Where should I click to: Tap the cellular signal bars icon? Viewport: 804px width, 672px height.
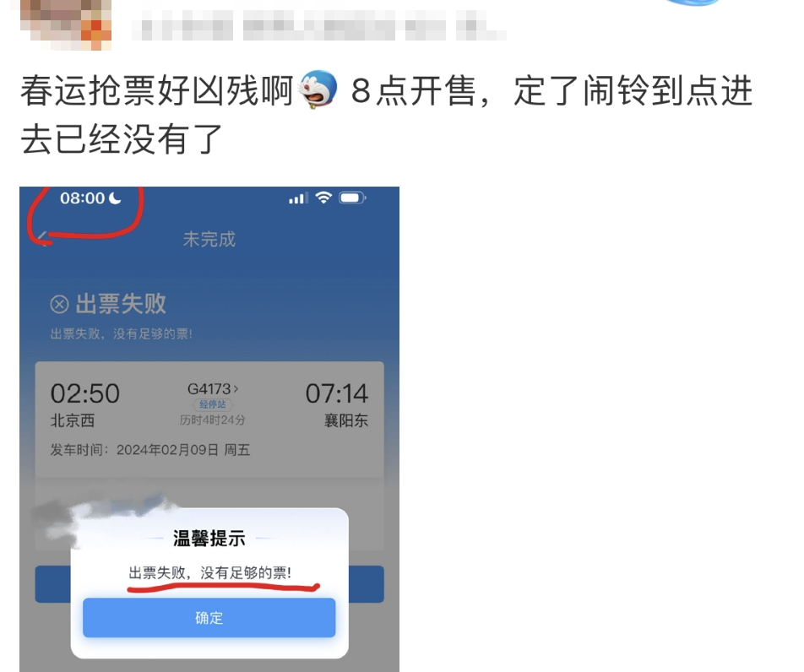(298, 198)
